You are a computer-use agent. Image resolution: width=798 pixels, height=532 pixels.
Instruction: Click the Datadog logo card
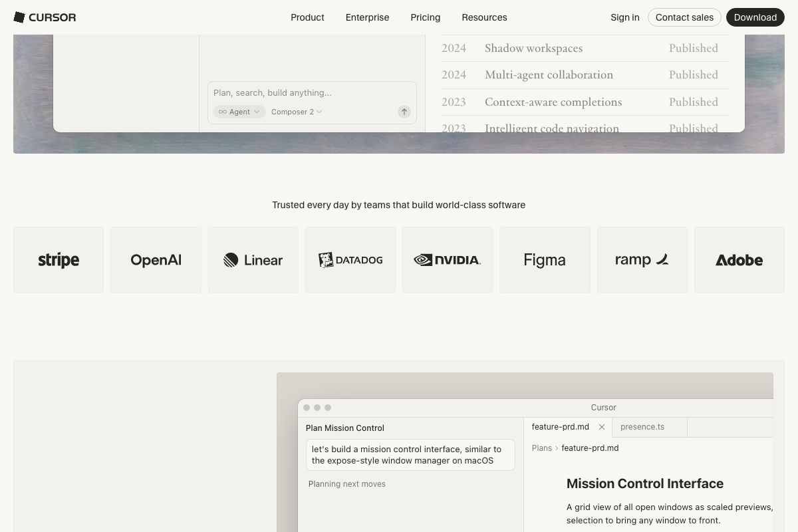pyautogui.click(x=350, y=260)
